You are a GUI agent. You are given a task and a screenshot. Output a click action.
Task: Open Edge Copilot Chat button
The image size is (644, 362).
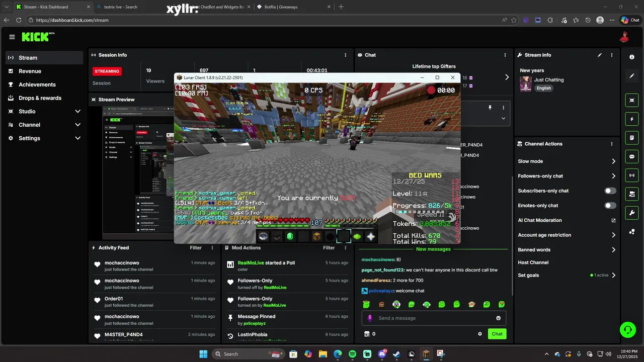[630, 20]
